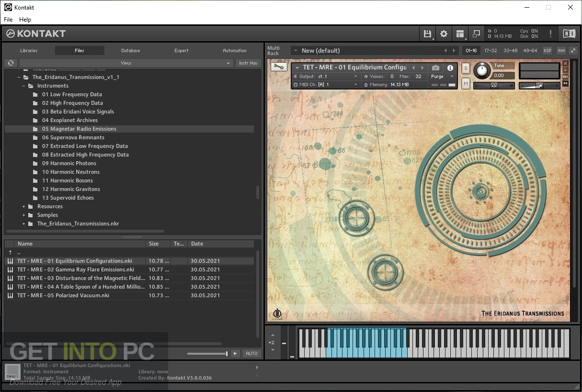582x392 pixels.
Task: Adjust the preview volume slider
Action: click(207, 354)
